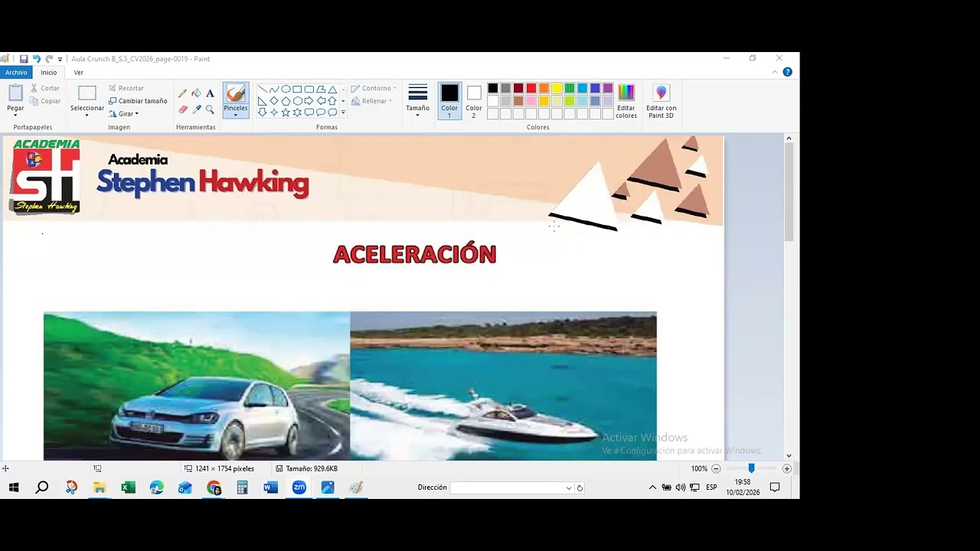Screen dimensions: 980x551
Task: Zoom out with the minus button
Action: pyautogui.click(x=717, y=468)
